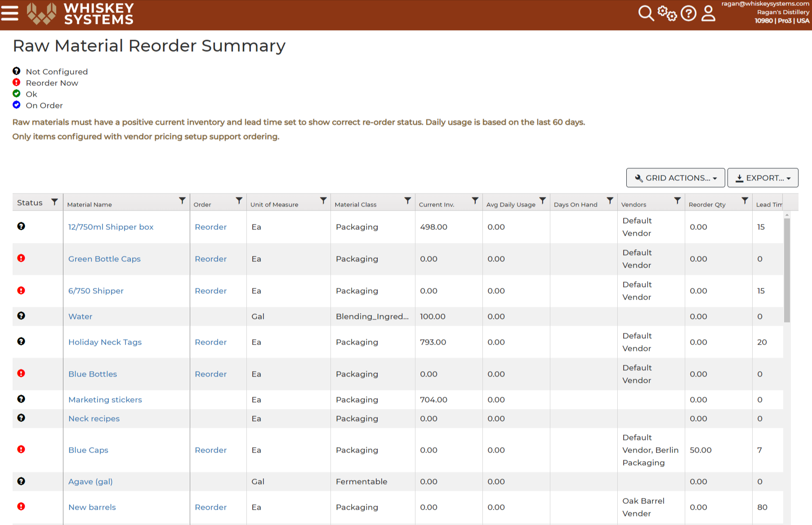Open New barrels material link

[x=92, y=507]
